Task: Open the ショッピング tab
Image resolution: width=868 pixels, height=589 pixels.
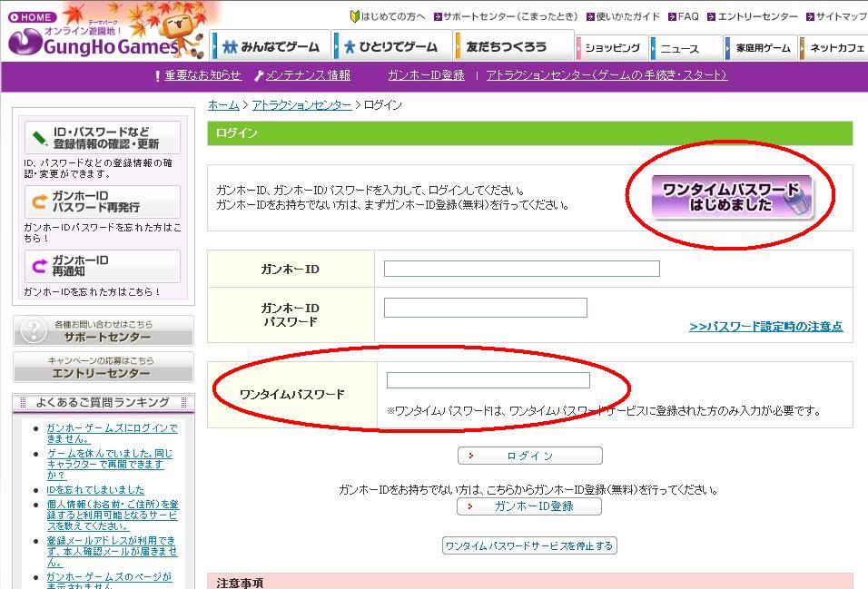Action: pos(612,48)
